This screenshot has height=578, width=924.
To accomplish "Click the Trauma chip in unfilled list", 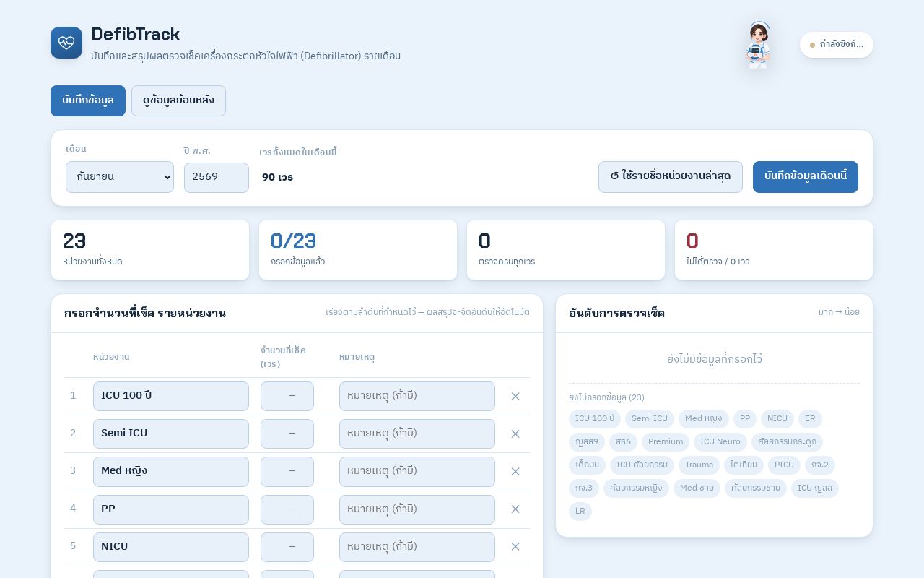I will pos(699,465).
